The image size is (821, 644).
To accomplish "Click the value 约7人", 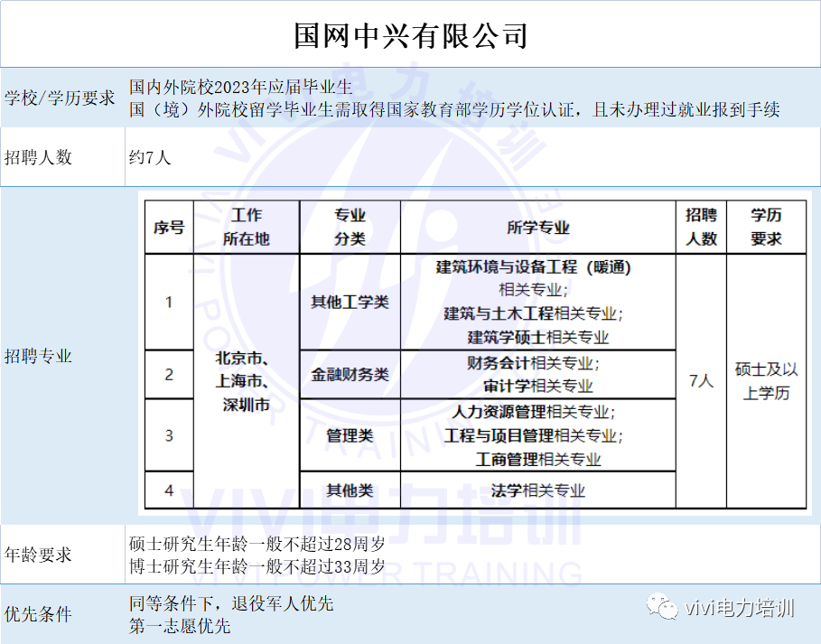I will click(150, 157).
